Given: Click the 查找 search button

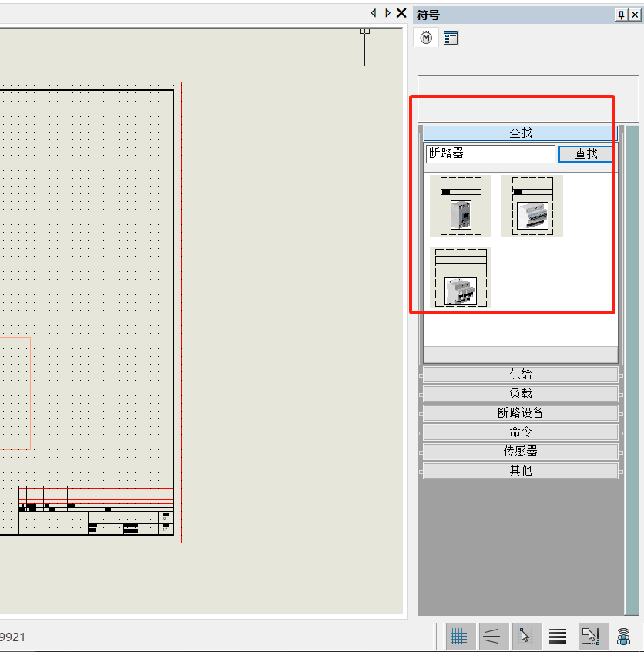Looking at the screenshot, I should (x=585, y=154).
